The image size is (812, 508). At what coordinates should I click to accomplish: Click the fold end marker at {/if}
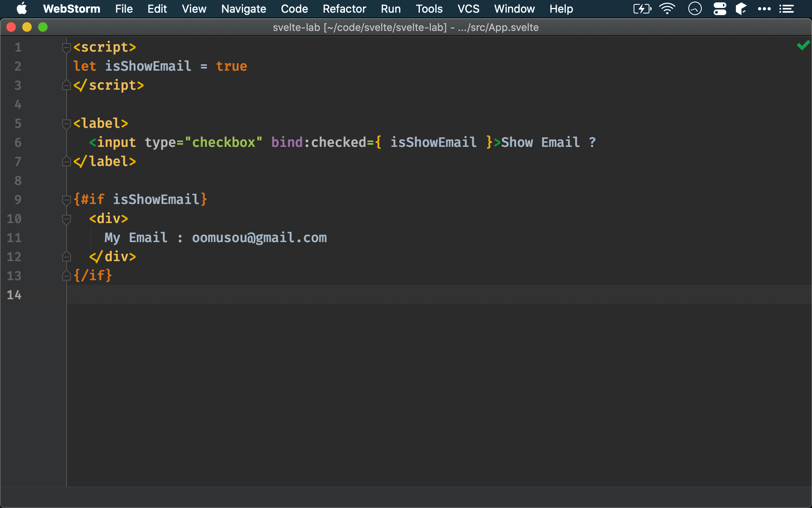pos(66,275)
